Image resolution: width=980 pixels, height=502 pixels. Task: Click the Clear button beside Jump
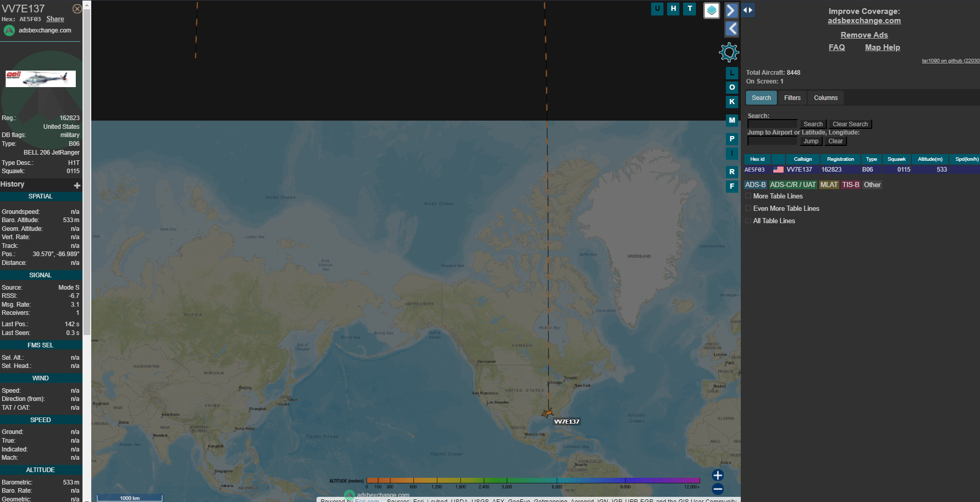(836, 141)
